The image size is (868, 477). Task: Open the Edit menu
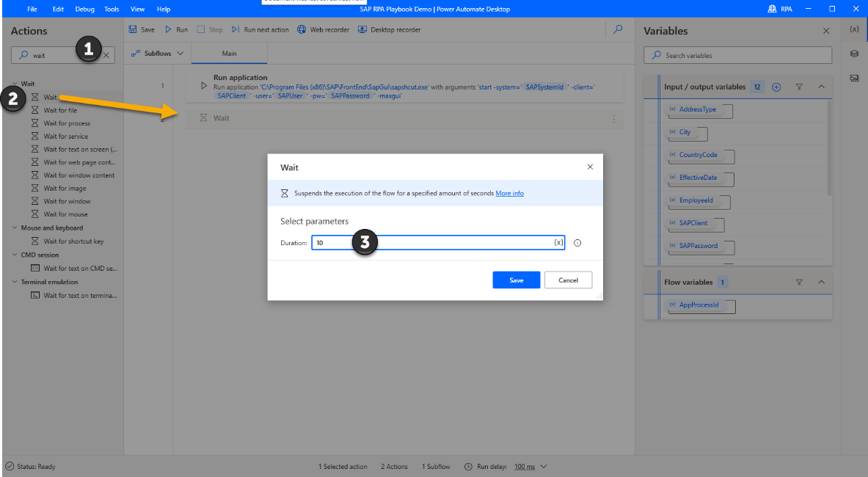(58, 9)
